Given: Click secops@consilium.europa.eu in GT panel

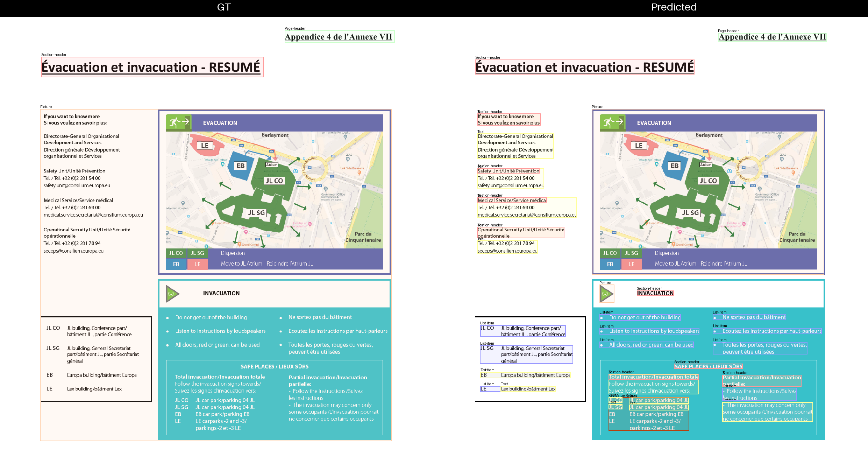Looking at the screenshot, I should [x=73, y=251].
